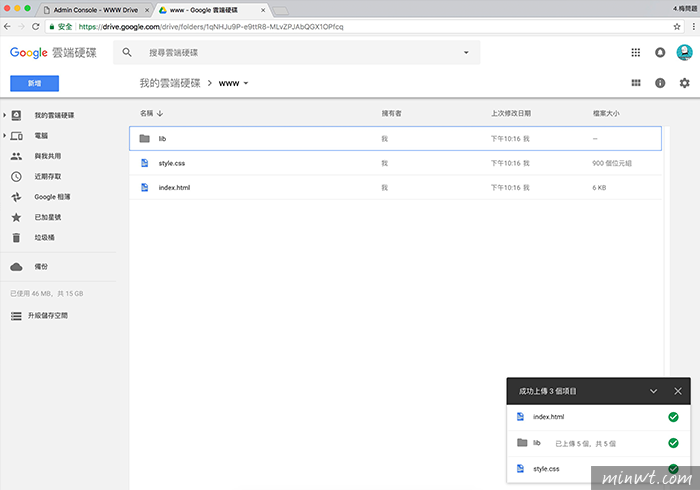Screen dimensions: 700x490
Task: Click the blue New (新增) button
Action: point(34,83)
